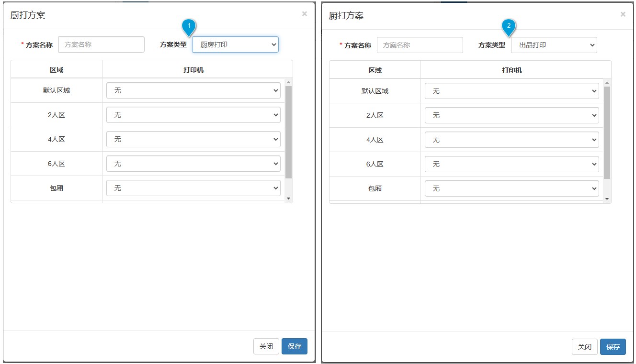Click right table's scrollbar thumb

click(607, 132)
